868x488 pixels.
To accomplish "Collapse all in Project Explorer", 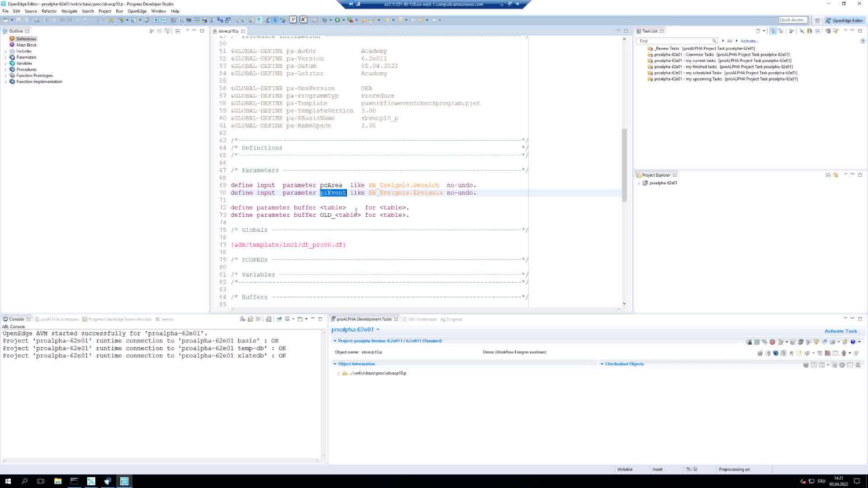I will (x=828, y=175).
